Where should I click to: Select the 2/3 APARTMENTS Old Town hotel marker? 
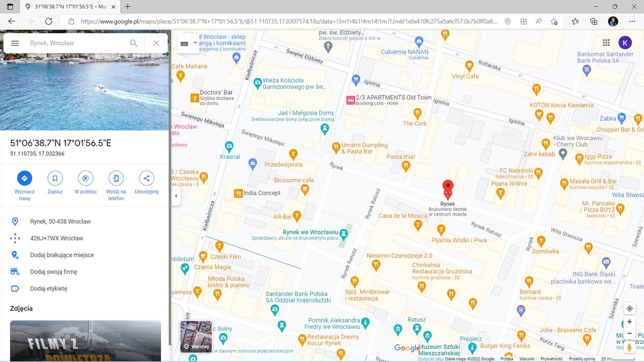pyautogui.click(x=351, y=100)
